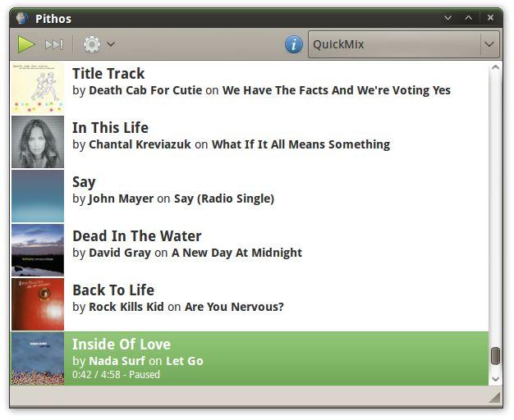Viewport: 514px width, 420px height.
Task: Select the highlighted song Inside Of Love
Action: [x=122, y=344]
